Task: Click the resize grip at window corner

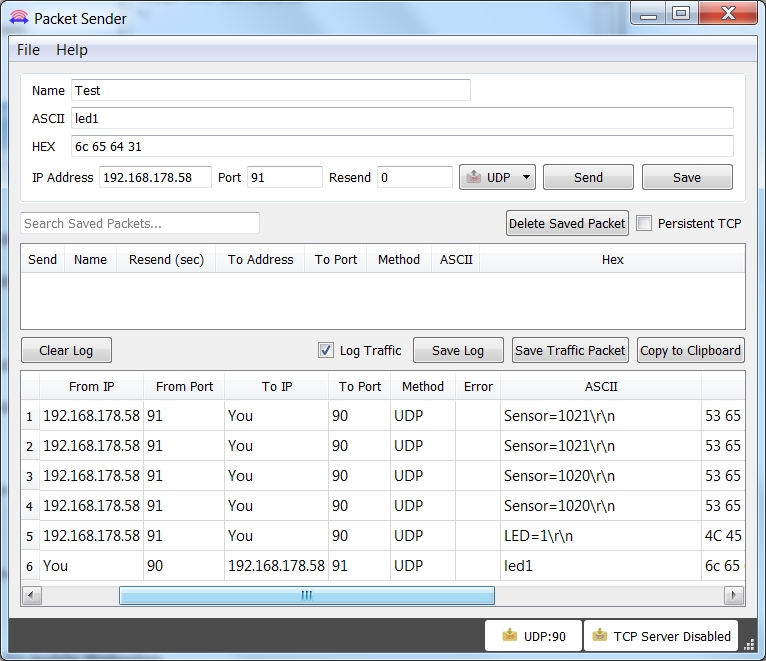Action: (749, 645)
